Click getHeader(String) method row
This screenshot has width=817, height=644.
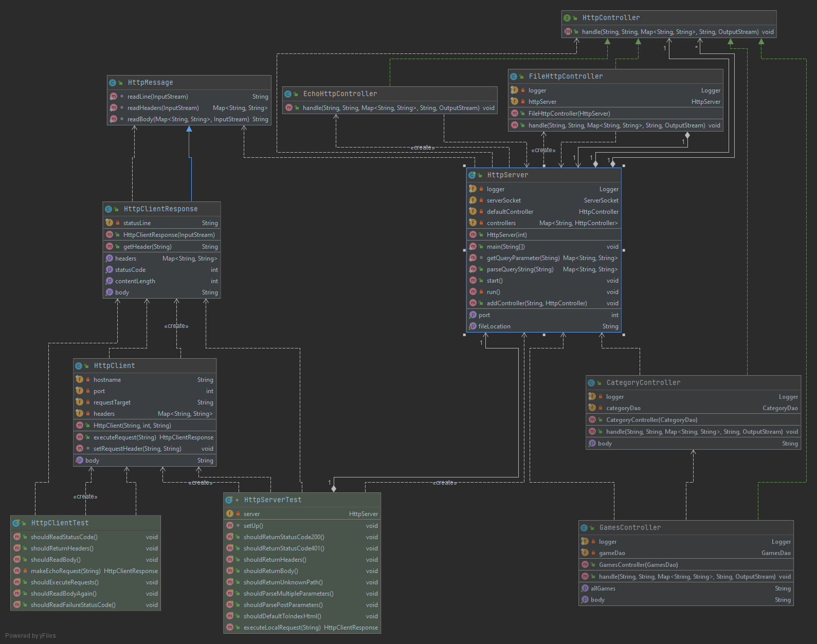click(162, 247)
